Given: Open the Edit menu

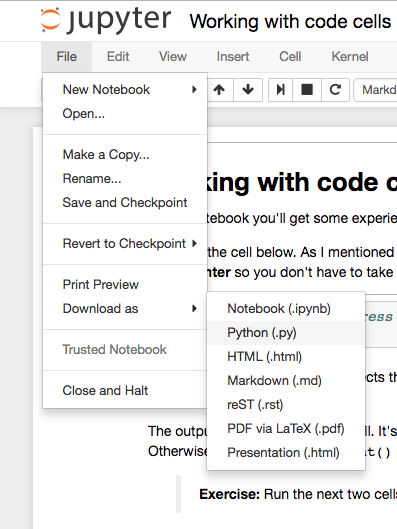Looking at the screenshot, I should 118,56.
